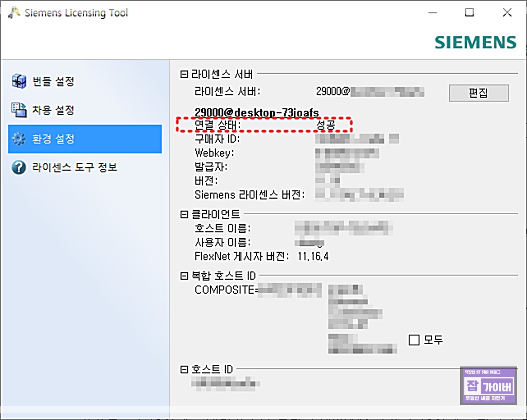This screenshot has width=527, height=420.
Task: Click the 번들 설정 cube icon
Action: tap(19, 81)
